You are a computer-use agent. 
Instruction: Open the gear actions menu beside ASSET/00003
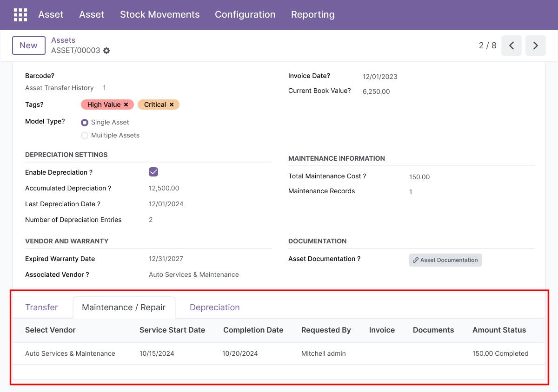tap(106, 51)
